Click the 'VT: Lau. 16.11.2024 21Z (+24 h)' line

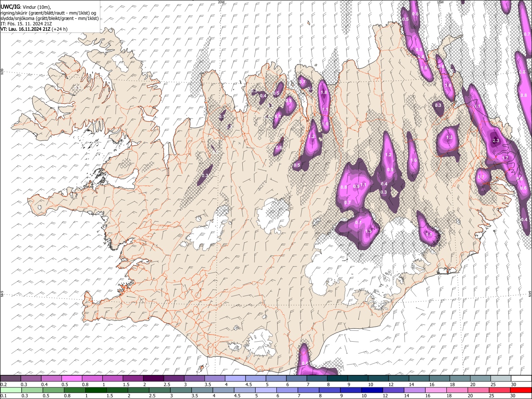coord(34,29)
